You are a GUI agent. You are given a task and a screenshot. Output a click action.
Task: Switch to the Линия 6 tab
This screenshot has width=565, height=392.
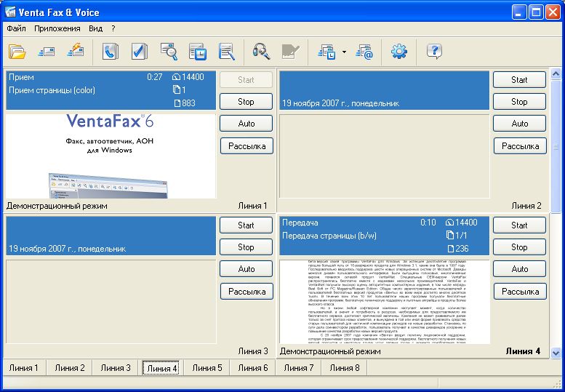pyautogui.click(x=253, y=368)
